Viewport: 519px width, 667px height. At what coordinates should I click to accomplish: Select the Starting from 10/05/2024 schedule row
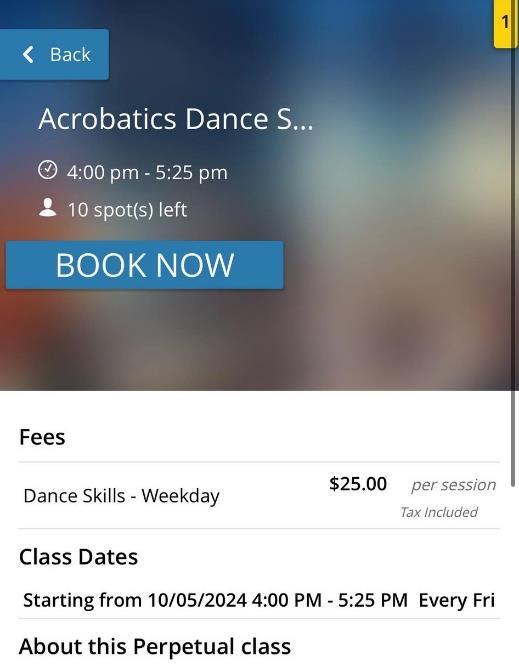coord(259,600)
